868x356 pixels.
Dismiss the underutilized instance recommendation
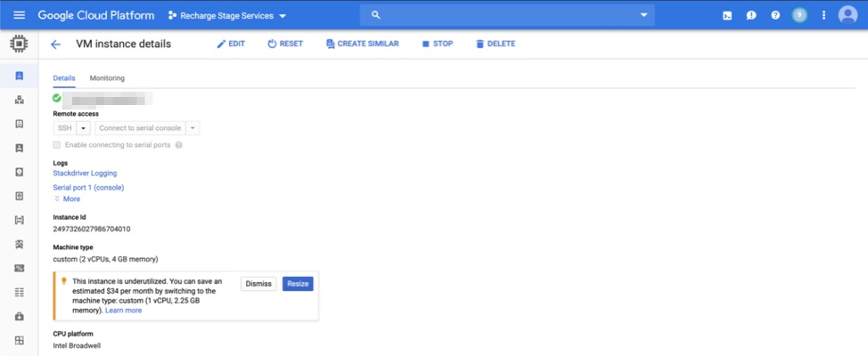(258, 284)
